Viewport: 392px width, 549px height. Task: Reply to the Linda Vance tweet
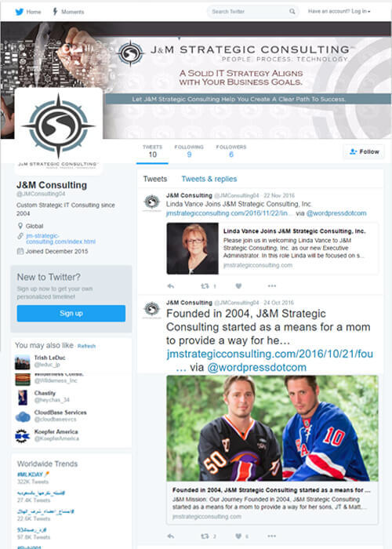171,286
